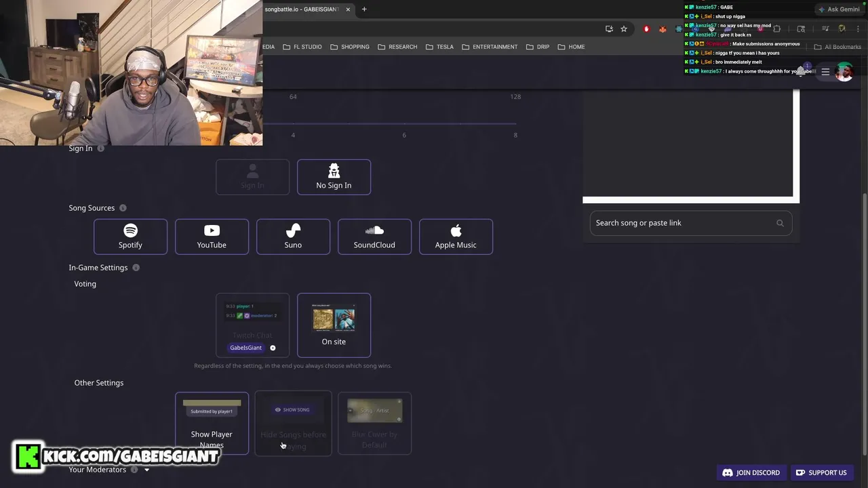Click the 64 tick label
The width and height of the screenshot is (868, 488).
(x=293, y=97)
